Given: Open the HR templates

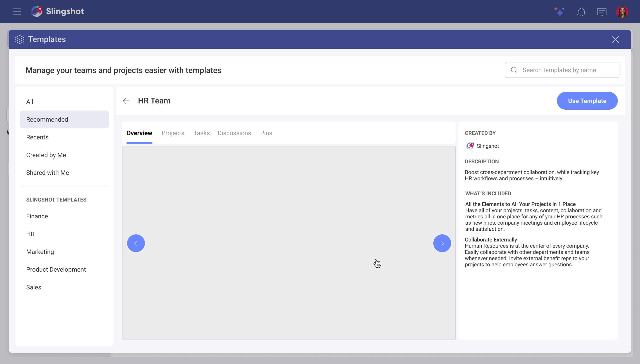Looking at the screenshot, I should tap(64, 234).
